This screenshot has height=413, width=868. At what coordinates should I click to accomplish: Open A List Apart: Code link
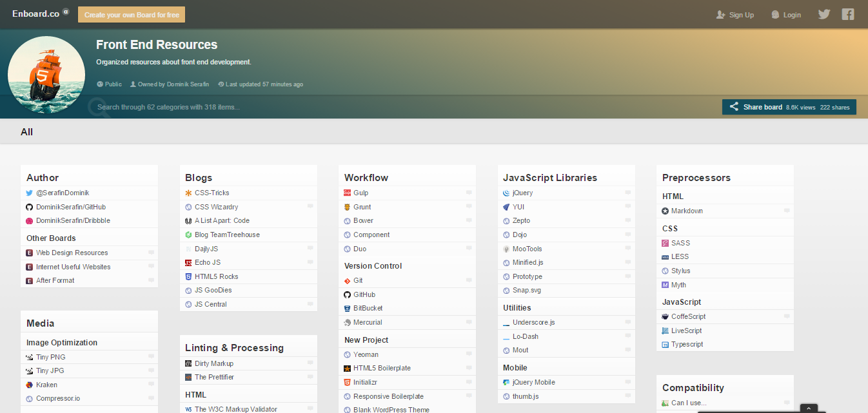pos(222,220)
